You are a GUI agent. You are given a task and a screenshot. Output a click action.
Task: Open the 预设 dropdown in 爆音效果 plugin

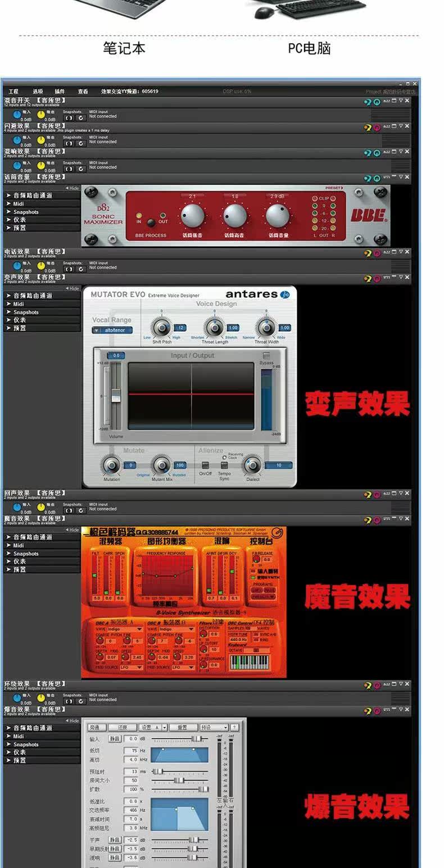pyautogui.click(x=214, y=728)
